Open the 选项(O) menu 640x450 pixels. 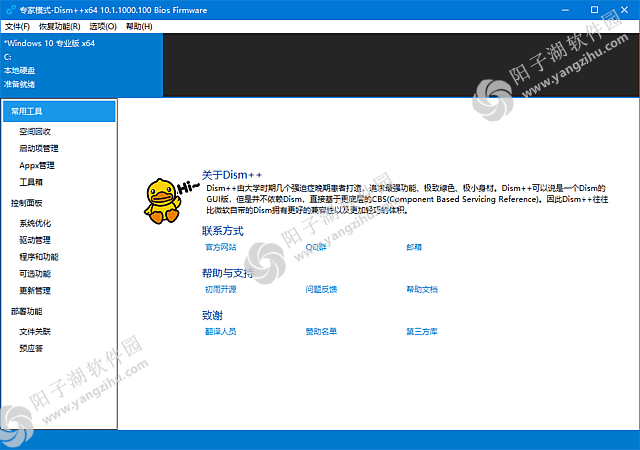(103, 27)
